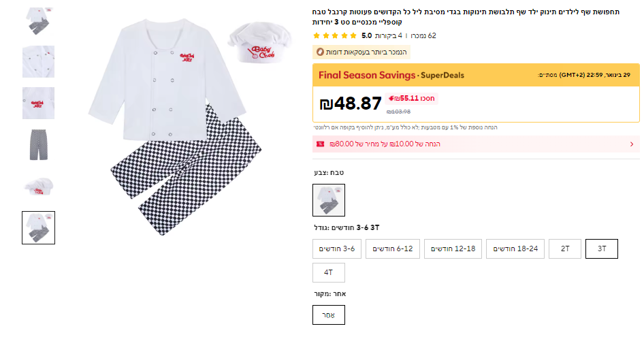644x337 pixels.
Task: Choose size 3T
Action: [602, 248]
